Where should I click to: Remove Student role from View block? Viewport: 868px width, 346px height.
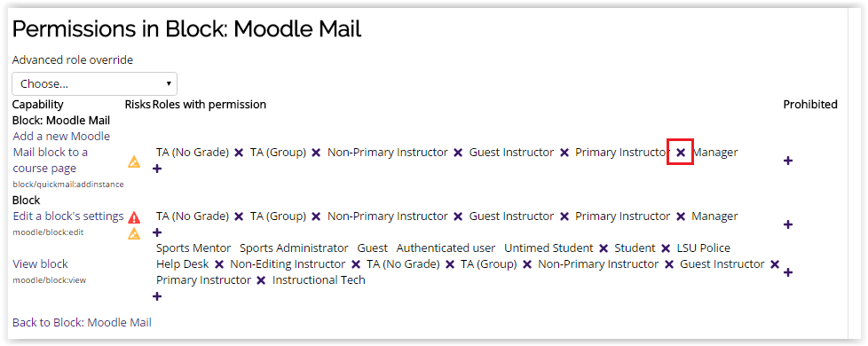[666, 248]
